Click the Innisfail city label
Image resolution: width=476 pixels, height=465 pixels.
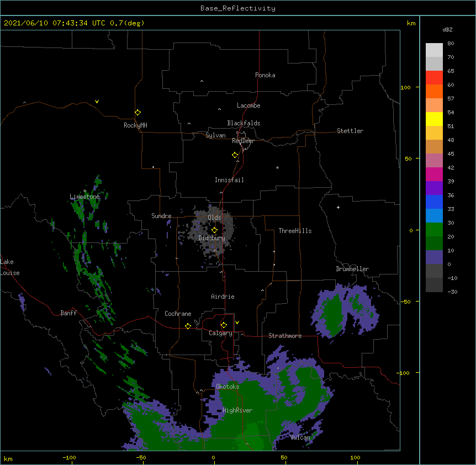point(229,180)
